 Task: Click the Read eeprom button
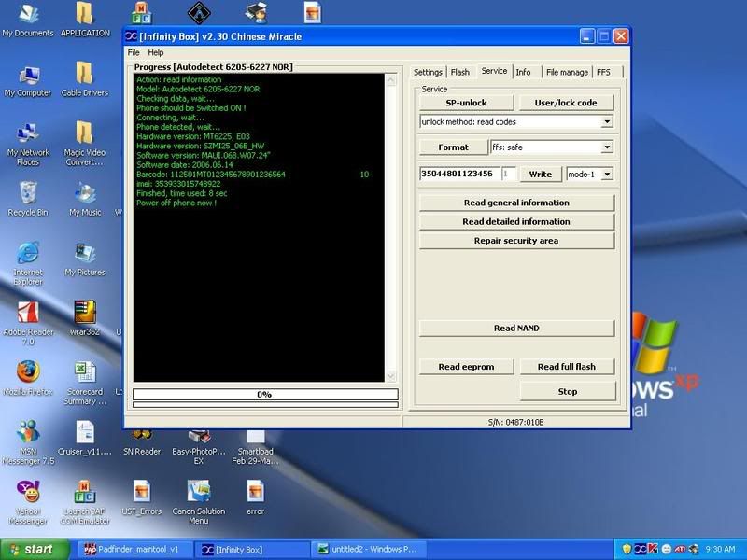466,367
